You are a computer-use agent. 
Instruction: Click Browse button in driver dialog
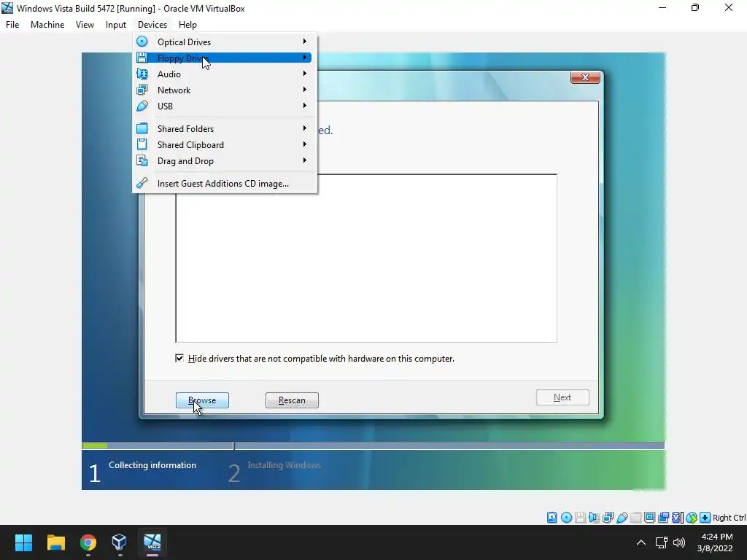point(202,400)
